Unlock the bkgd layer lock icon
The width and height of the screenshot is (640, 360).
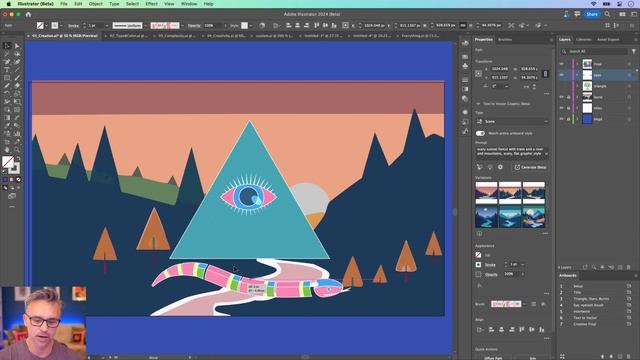click(568, 119)
